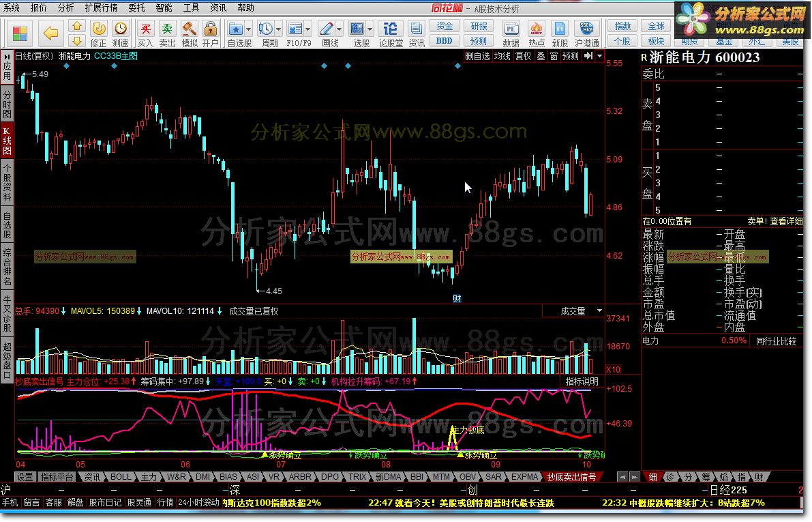Click the 个股 individual stock button

pos(622,41)
